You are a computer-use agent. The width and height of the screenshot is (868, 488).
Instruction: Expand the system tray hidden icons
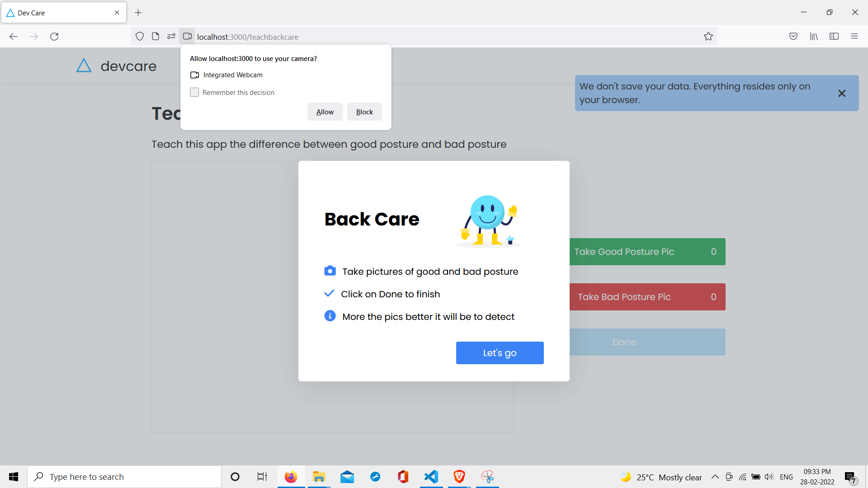715,477
